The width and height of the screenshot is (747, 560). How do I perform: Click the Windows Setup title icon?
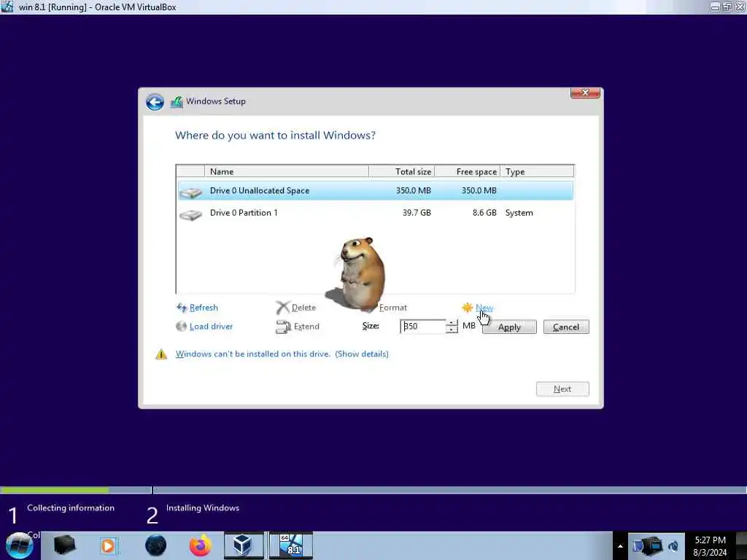177,101
